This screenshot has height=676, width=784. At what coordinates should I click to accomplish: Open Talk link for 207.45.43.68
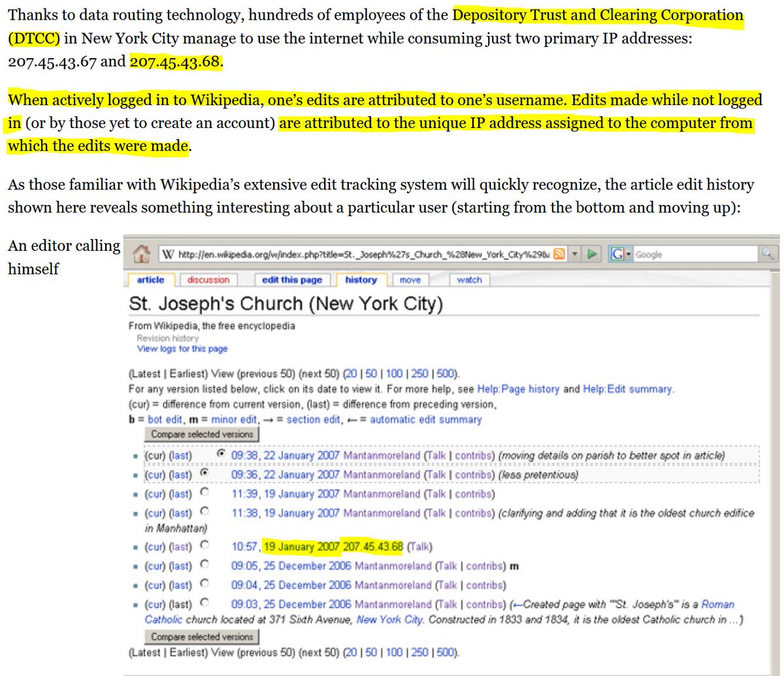coord(419,547)
